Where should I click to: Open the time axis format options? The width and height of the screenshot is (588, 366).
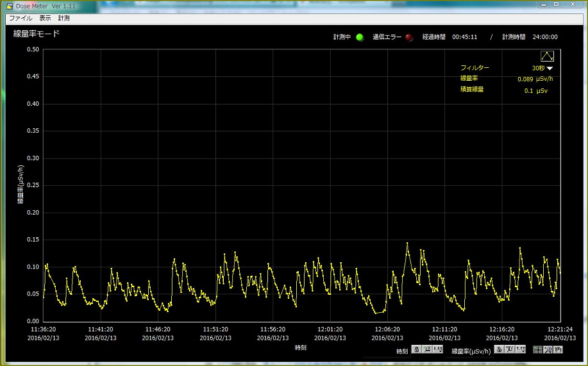coord(439,349)
